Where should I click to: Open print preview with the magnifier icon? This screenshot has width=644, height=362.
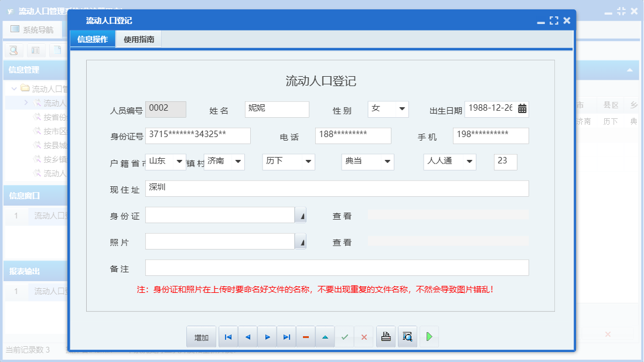point(407,336)
